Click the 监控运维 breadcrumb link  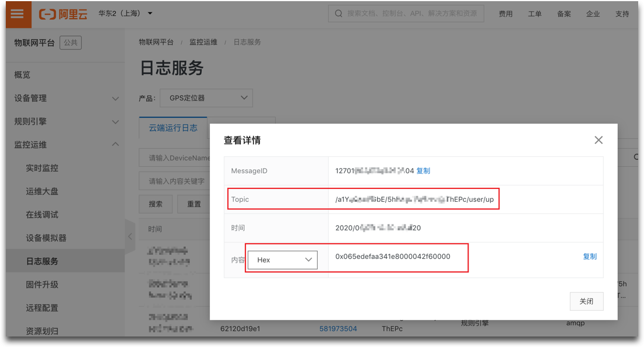coord(203,42)
